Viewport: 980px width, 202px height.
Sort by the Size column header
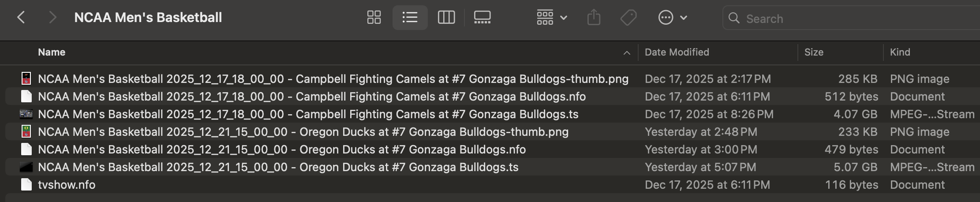(x=814, y=52)
